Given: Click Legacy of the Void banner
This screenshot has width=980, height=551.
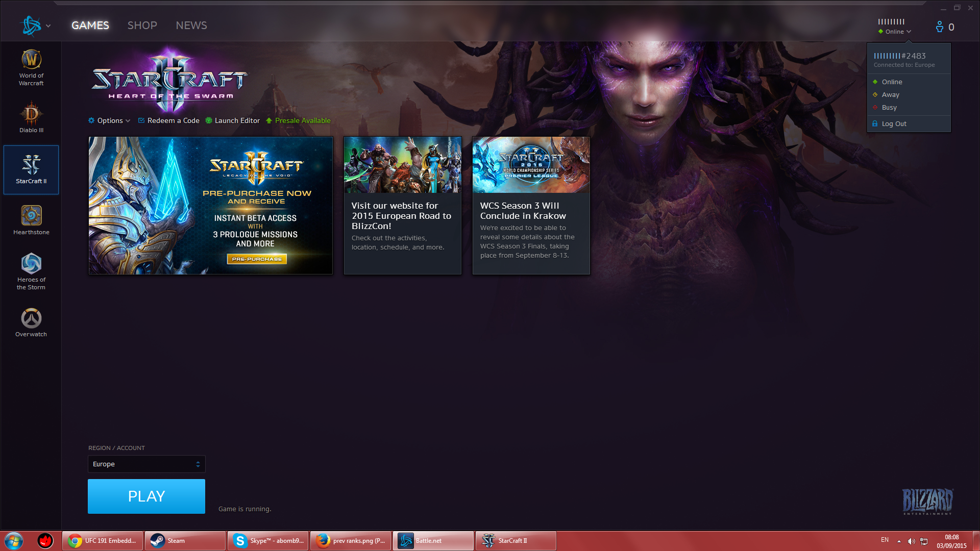Looking at the screenshot, I should click(x=211, y=205).
